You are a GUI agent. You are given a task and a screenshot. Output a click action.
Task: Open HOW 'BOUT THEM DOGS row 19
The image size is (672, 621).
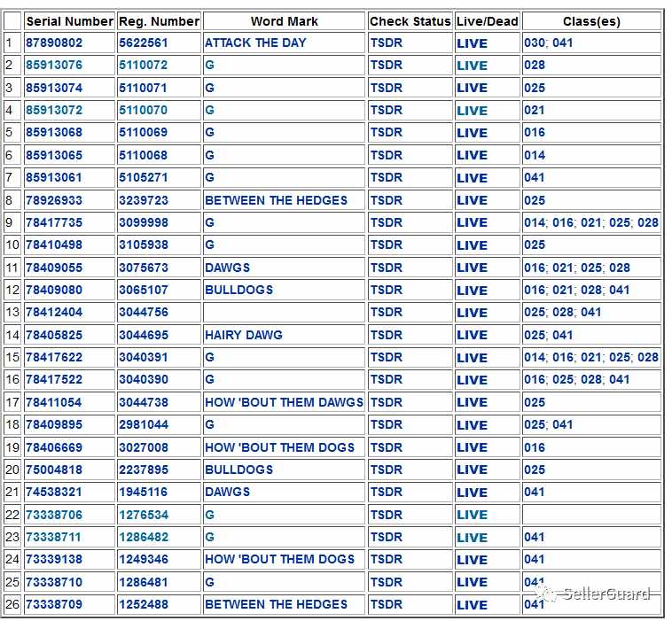click(279, 447)
